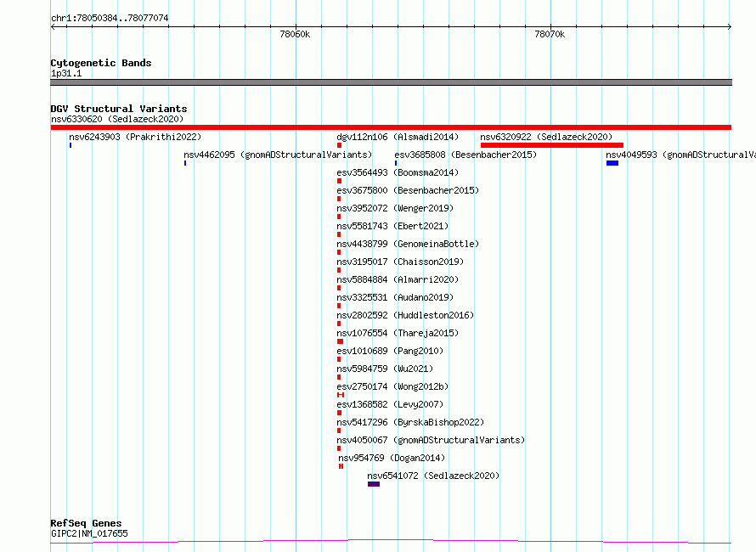This screenshot has width=756, height=552.
Task: Select the red nsv1076554 Thareja2015 variant bar
Action: coord(341,341)
